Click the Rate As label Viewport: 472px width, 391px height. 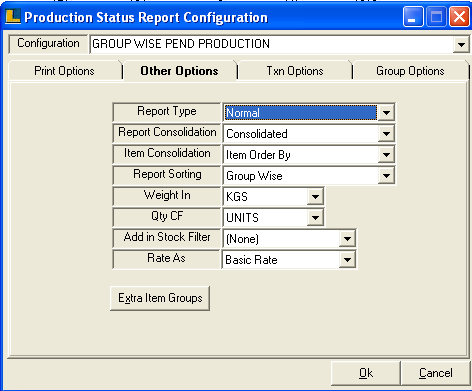pyautogui.click(x=167, y=259)
